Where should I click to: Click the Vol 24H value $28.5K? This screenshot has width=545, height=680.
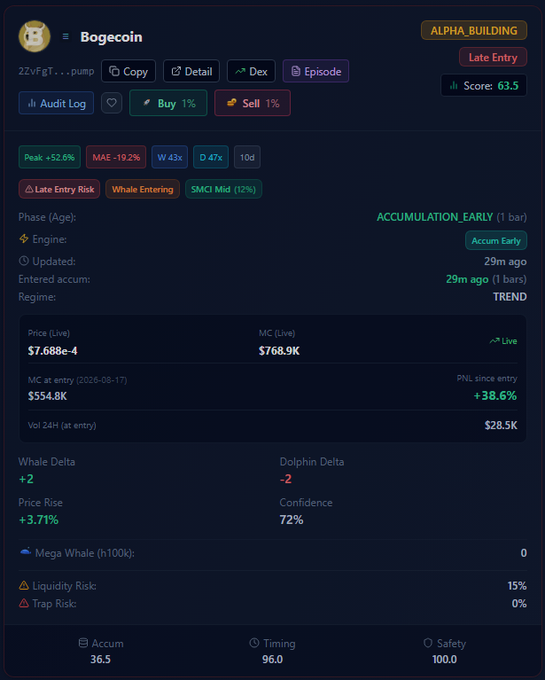tap(501, 425)
